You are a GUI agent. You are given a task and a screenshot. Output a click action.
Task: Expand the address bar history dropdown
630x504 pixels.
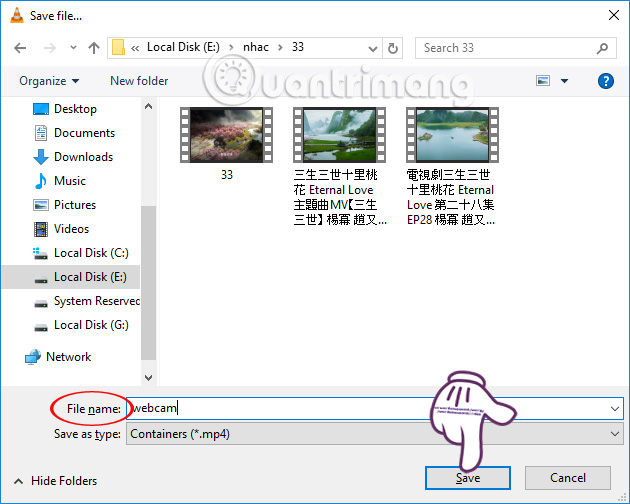click(373, 49)
